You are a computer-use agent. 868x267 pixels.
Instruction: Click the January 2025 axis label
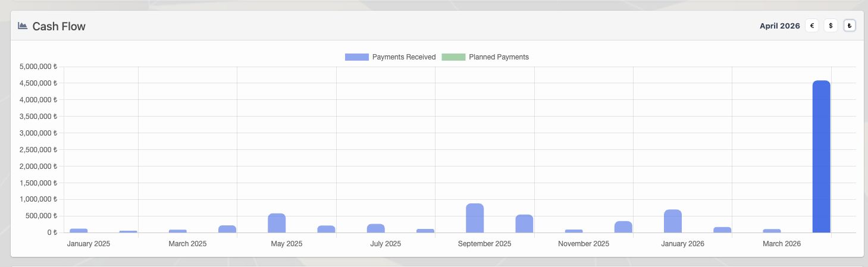pos(89,244)
